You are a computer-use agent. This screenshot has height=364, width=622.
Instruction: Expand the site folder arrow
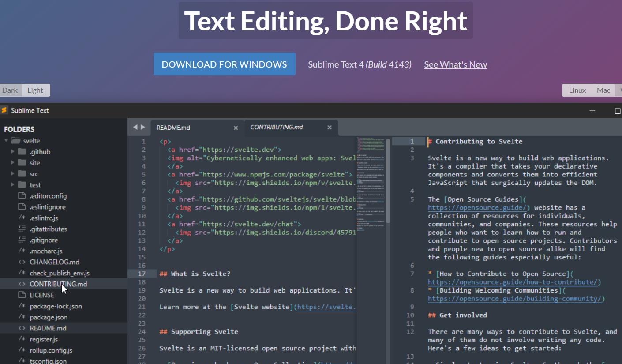point(12,163)
